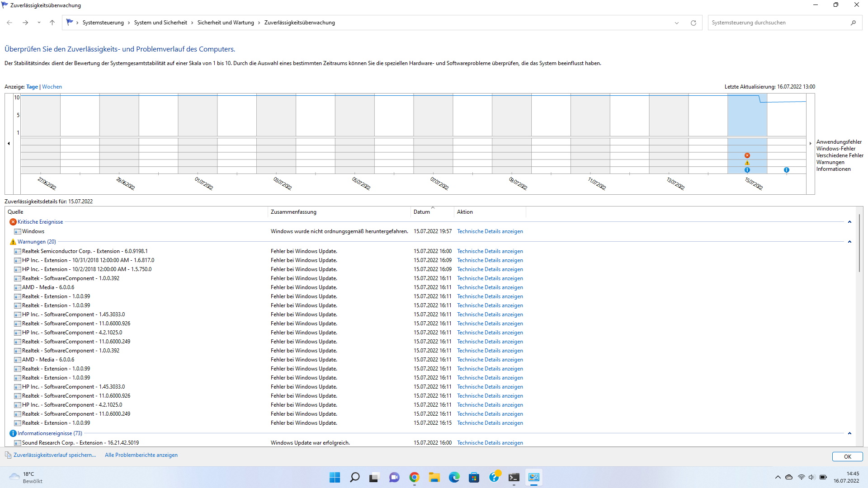The image size is (868, 488).
Task: Switch view to Wochen
Action: [52, 87]
